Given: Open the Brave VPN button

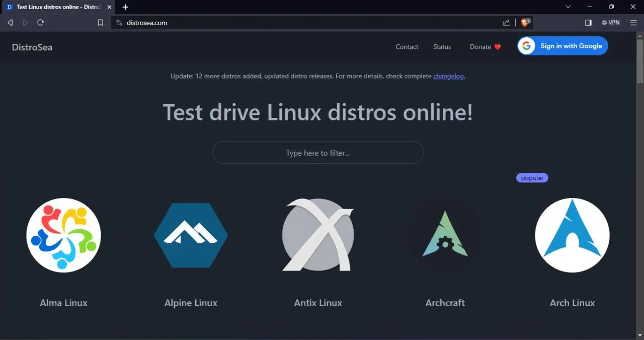Looking at the screenshot, I should coord(611,23).
